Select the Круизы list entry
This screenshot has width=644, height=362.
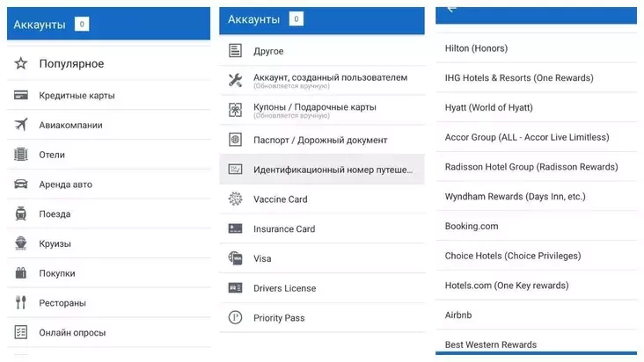tap(109, 243)
